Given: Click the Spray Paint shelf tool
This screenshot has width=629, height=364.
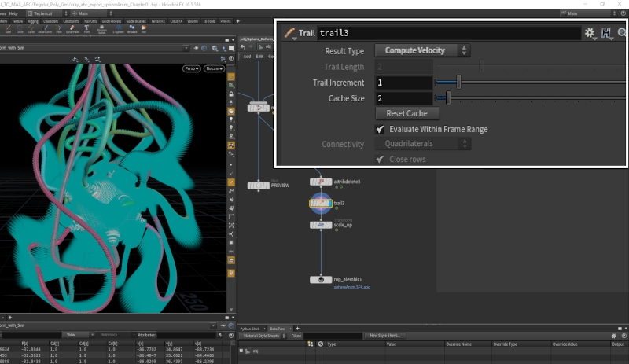Looking at the screenshot, I should pos(71,31).
